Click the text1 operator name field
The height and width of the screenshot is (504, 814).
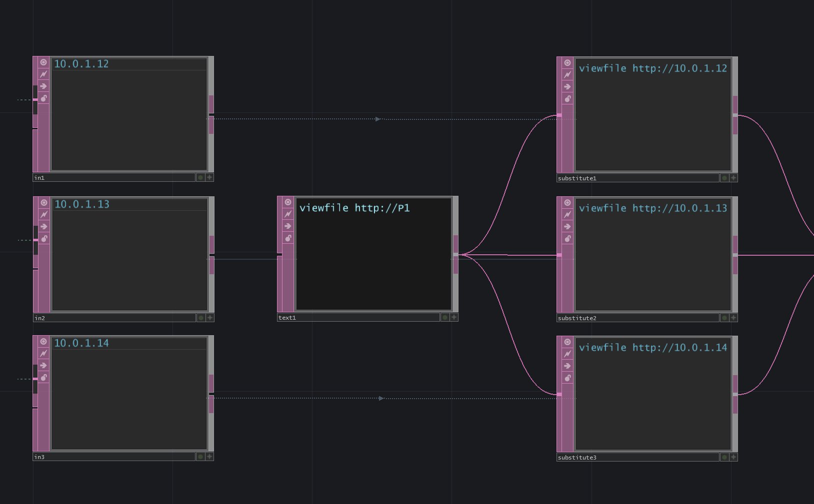point(358,318)
